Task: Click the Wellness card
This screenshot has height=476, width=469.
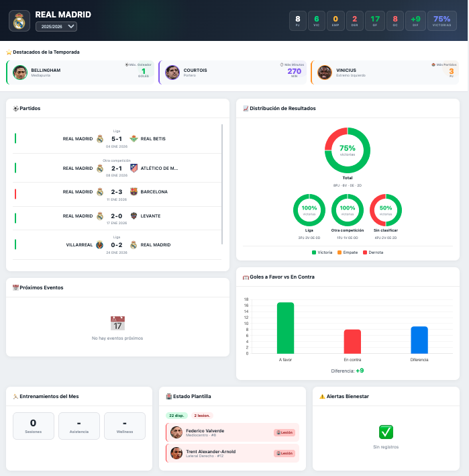Action: (125, 426)
